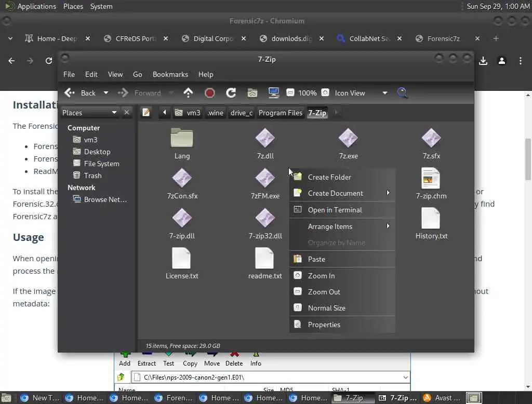The height and width of the screenshot is (404, 532).
Task: Open the Icon View mode dropdown
Action: coord(361,92)
